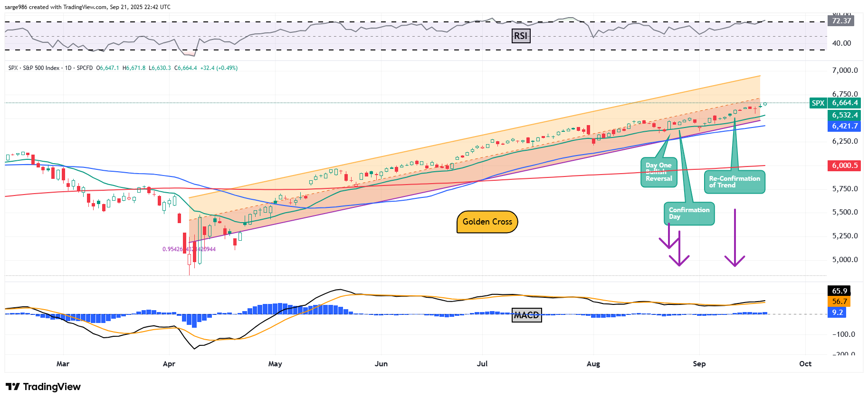Click the Re-Confirmation of Trend callout
Viewport: 868px width, 401px height.
coord(734,182)
